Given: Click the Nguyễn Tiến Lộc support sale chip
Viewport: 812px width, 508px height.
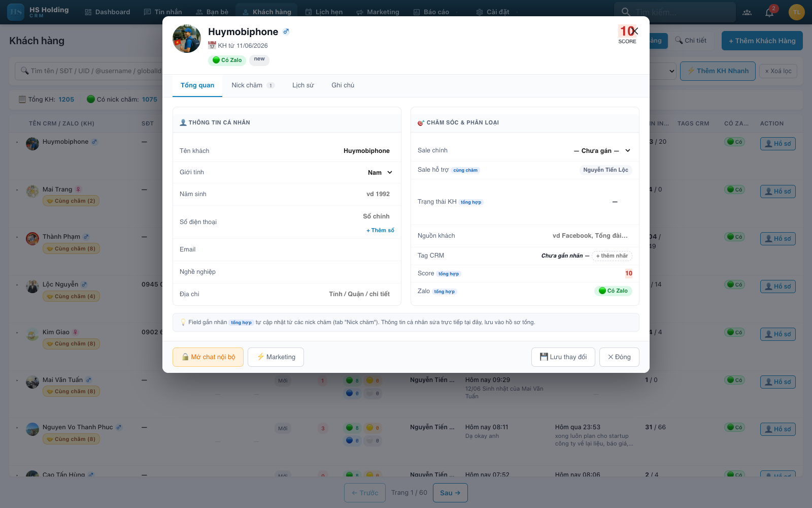Looking at the screenshot, I should 605,170.
